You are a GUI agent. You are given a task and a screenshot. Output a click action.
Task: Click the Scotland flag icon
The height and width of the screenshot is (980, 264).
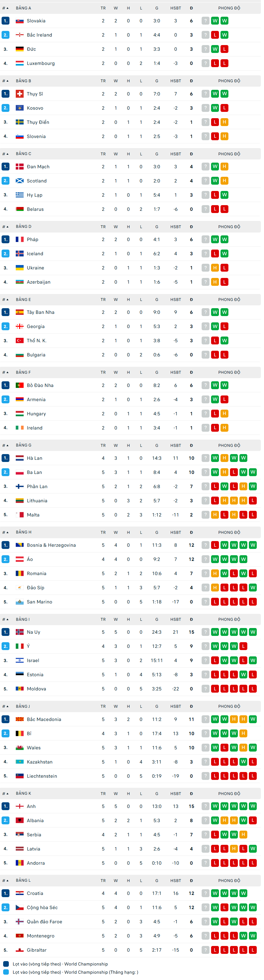(x=20, y=181)
